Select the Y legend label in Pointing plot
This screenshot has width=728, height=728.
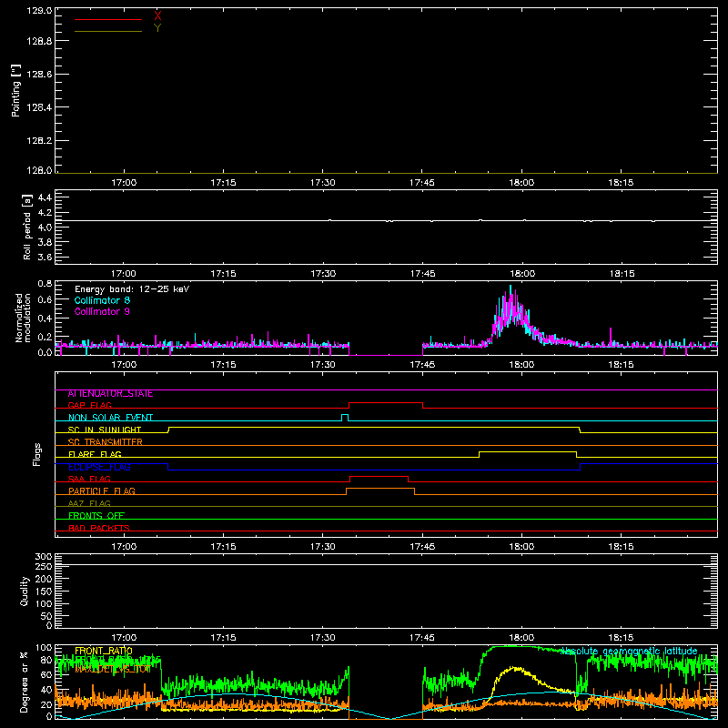157,28
